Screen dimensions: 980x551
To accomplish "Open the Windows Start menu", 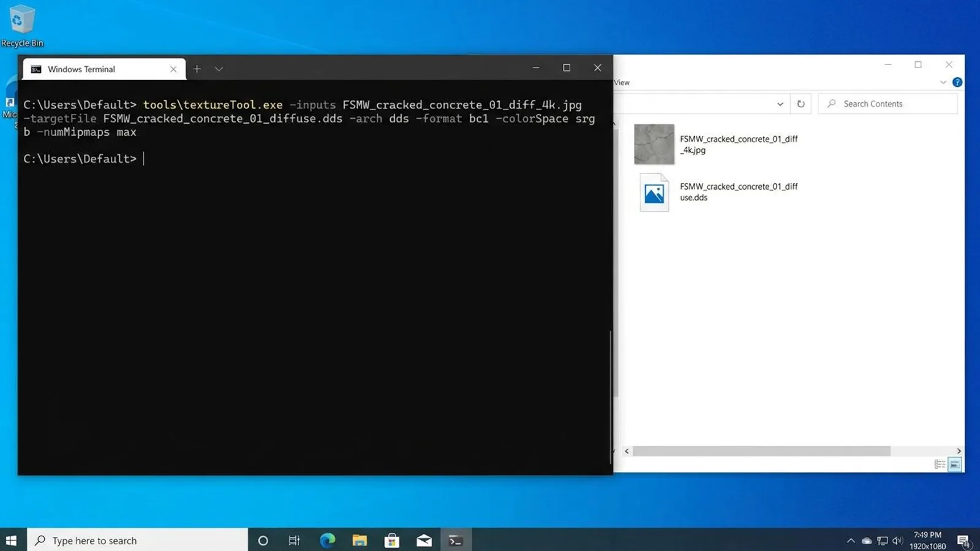I will coord(11,540).
